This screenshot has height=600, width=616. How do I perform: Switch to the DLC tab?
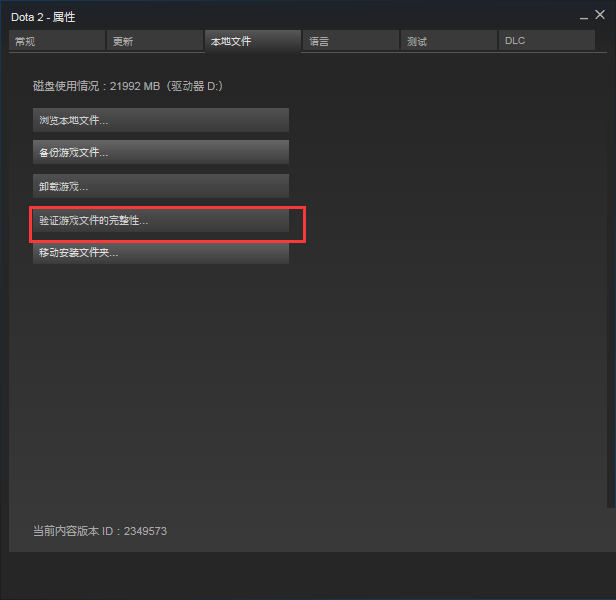[x=547, y=40]
